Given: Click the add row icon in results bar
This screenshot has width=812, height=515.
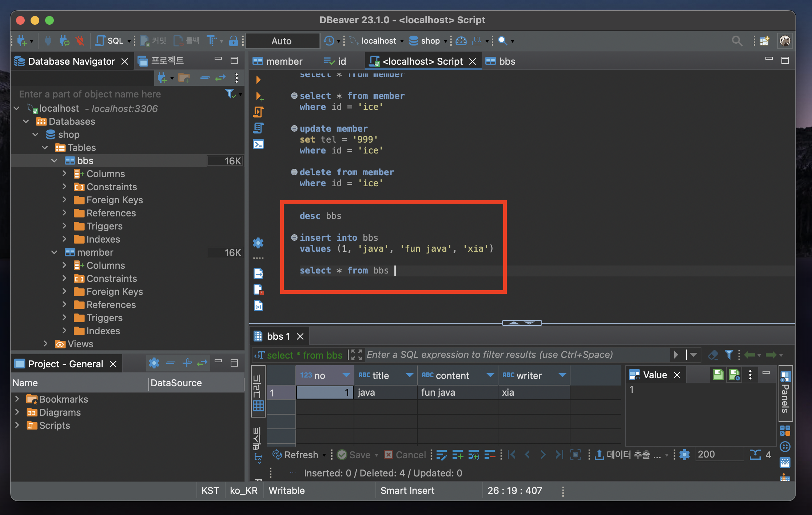Looking at the screenshot, I should coord(457,455).
